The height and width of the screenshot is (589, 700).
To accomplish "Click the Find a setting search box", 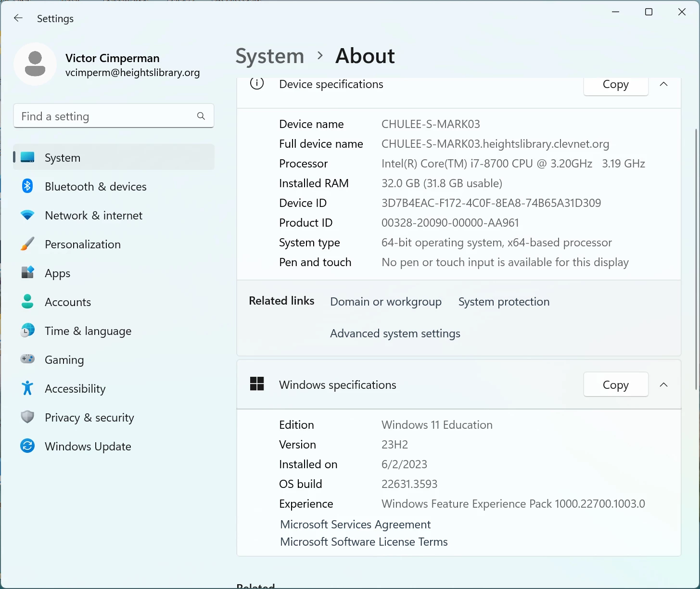I will click(x=114, y=116).
